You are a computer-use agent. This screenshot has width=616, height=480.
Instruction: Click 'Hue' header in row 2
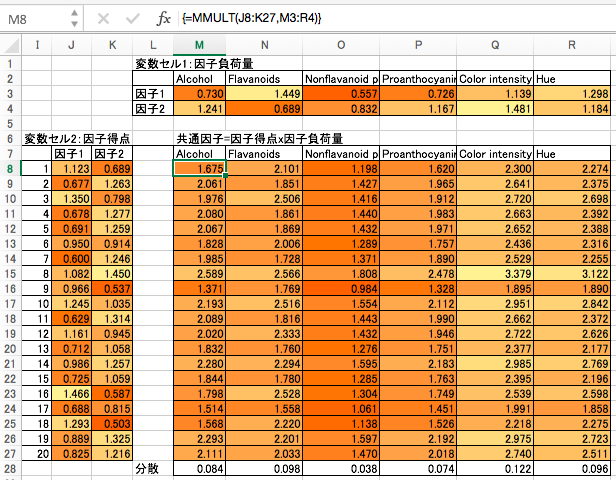572,79
